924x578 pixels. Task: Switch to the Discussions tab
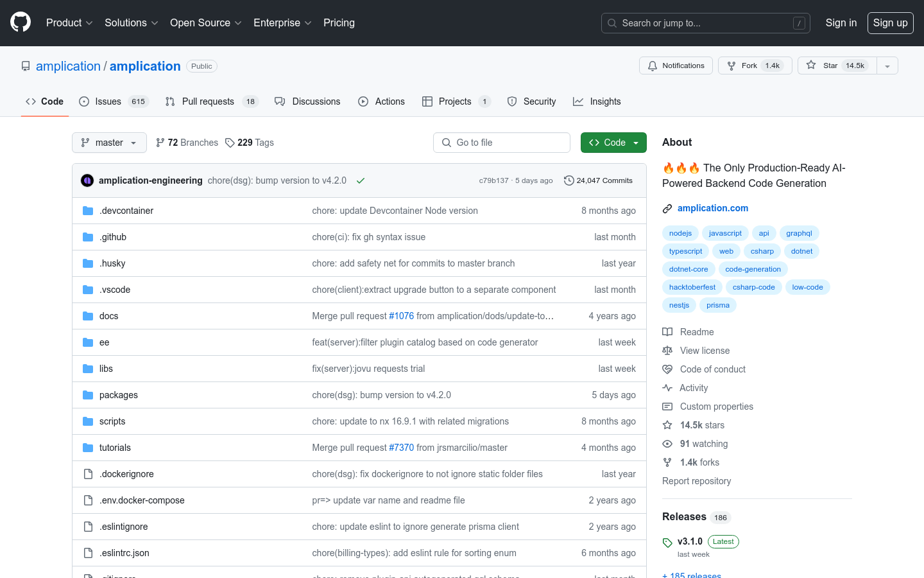tap(307, 101)
